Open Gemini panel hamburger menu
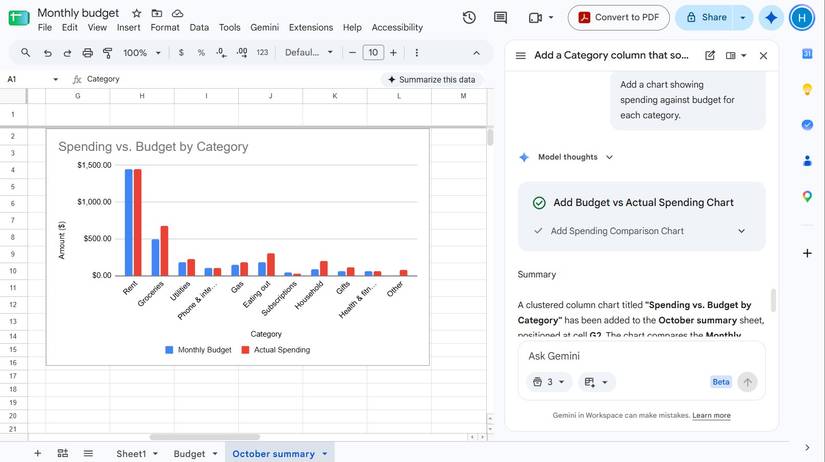The height and width of the screenshot is (462, 825). [x=520, y=55]
